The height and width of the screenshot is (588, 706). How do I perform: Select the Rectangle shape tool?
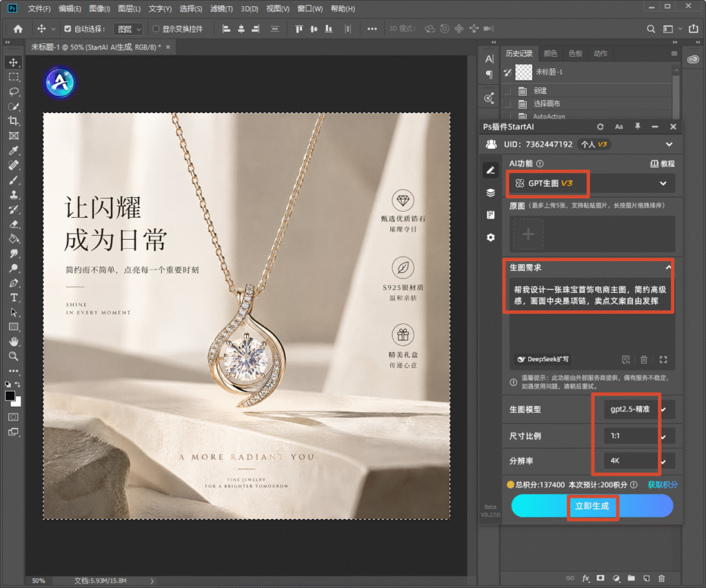14,327
